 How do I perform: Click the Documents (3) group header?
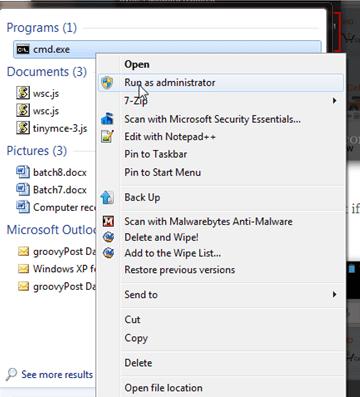pos(47,72)
